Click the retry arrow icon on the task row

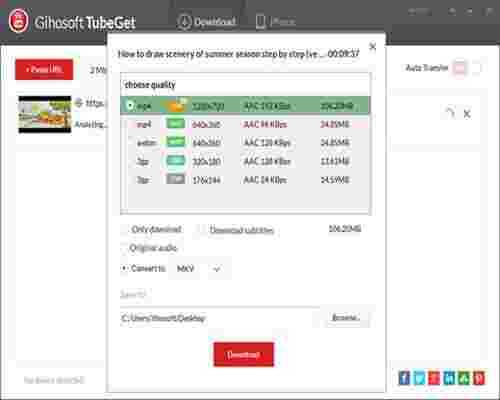point(450,113)
